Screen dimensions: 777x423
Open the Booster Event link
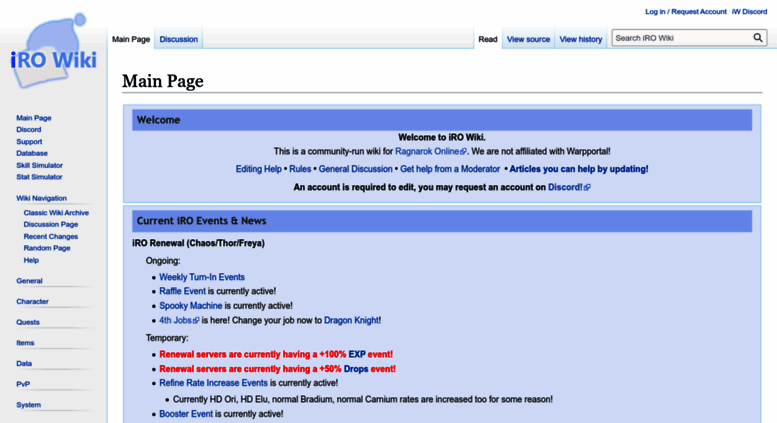click(186, 414)
